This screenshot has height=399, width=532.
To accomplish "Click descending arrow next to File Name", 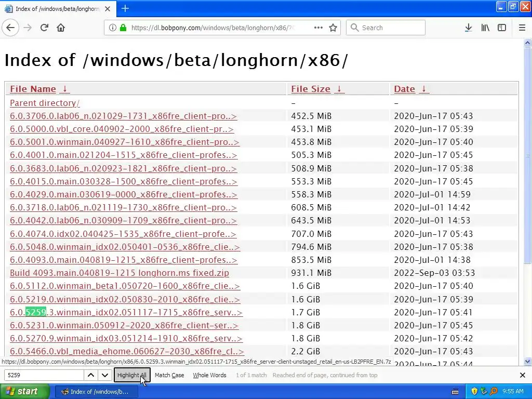I will (65, 89).
